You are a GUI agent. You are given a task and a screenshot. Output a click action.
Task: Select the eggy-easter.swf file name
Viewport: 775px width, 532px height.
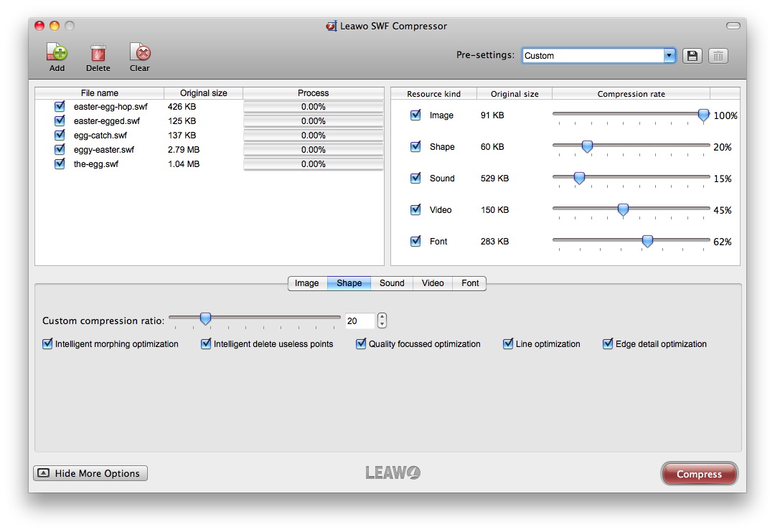coord(104,150)
